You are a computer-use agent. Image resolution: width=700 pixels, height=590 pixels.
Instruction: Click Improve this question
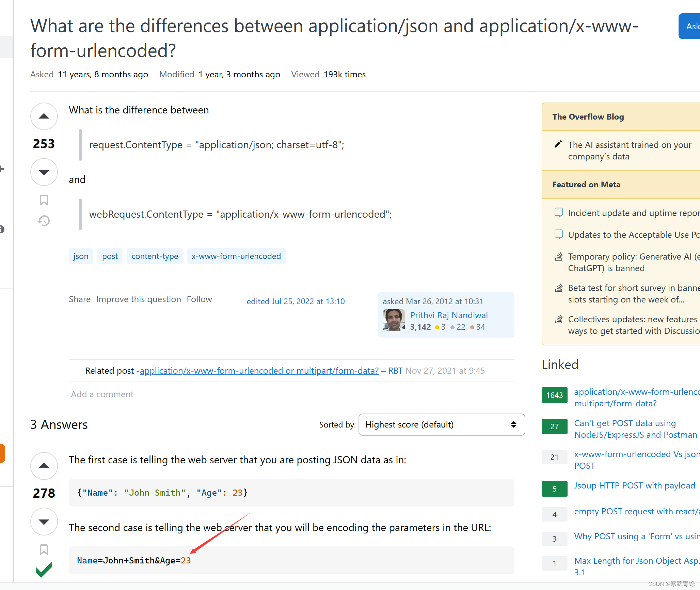[x=138, y=299]
